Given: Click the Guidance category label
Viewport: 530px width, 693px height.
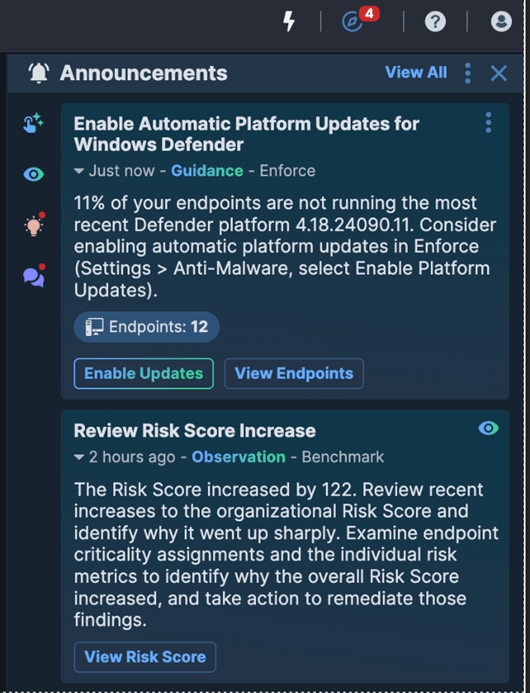Looking at the screenshot, I should point(207,171).
